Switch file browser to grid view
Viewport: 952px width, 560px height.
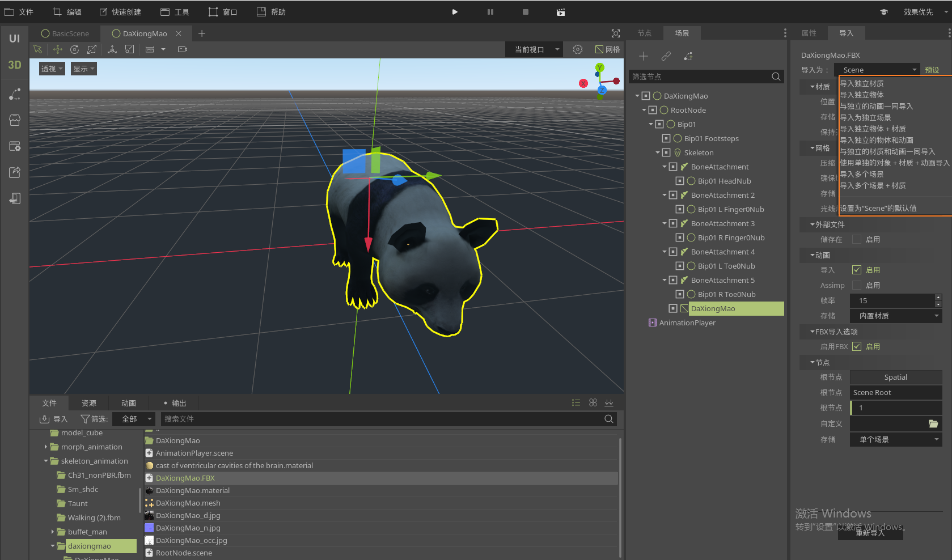[x=593, y=402]
